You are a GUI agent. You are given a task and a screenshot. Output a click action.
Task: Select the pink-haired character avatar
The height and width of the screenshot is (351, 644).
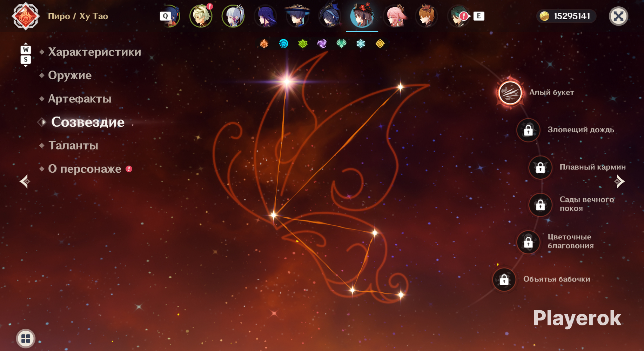click(x=395, y=16)
